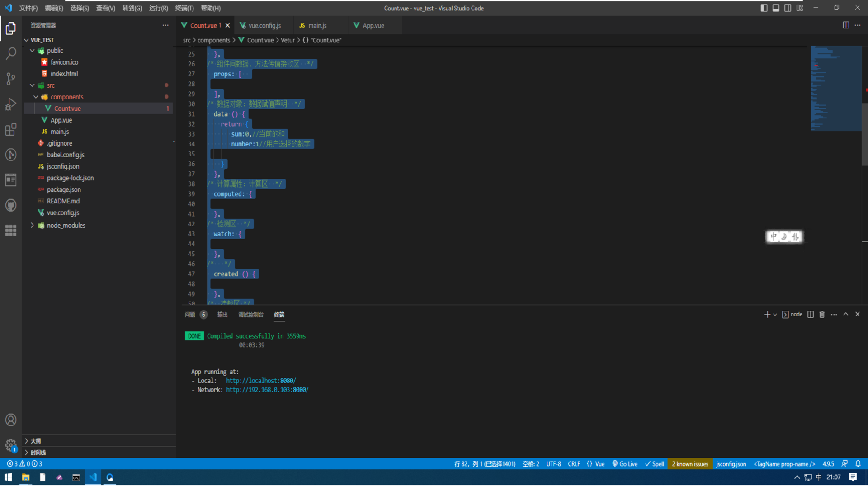Toggle primary side bar layout icon
This screenshot has width=868, height=486.
(764, 8)
